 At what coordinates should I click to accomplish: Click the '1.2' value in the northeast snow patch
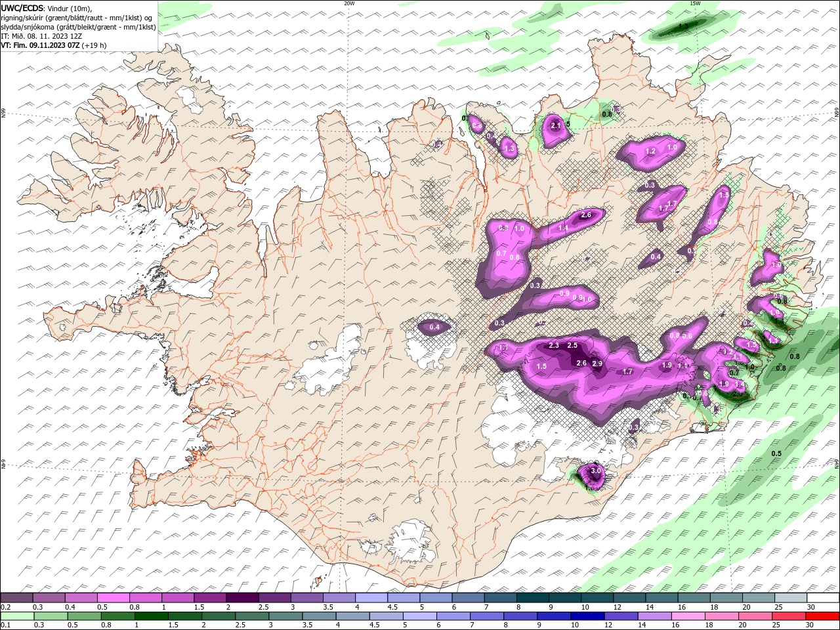click(x=651, y=151)
